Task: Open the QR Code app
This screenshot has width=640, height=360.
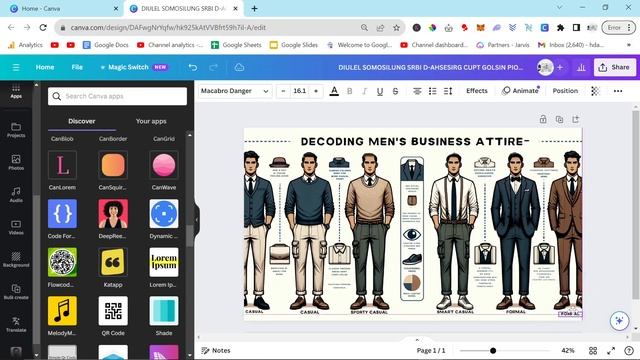Action: 113,311
